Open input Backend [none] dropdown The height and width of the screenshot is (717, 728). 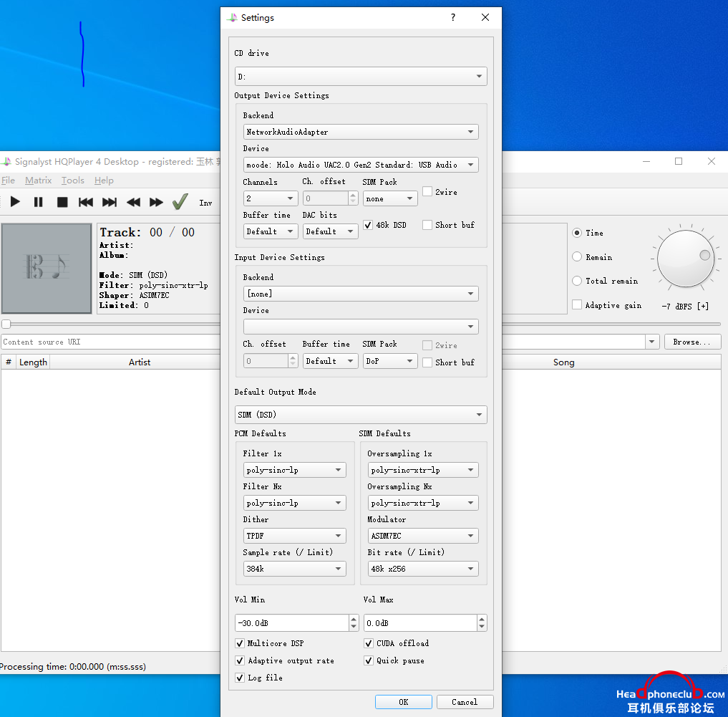(361, 294)
